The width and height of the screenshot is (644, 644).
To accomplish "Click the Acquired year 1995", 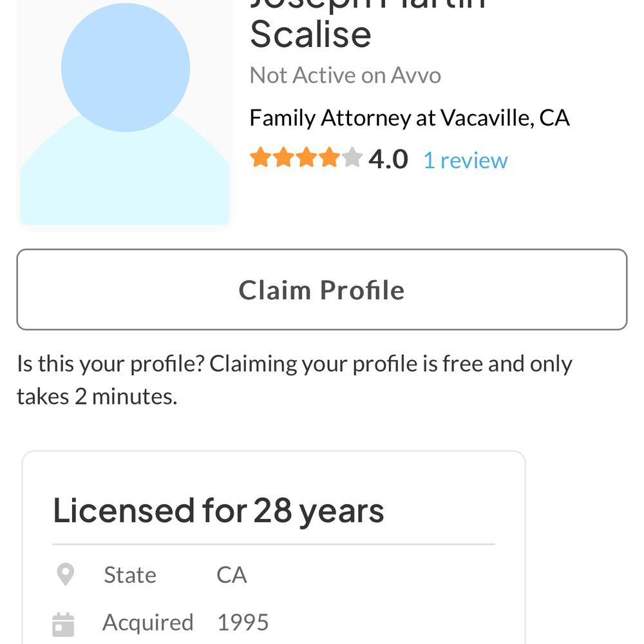I will [x=243, y=621].
